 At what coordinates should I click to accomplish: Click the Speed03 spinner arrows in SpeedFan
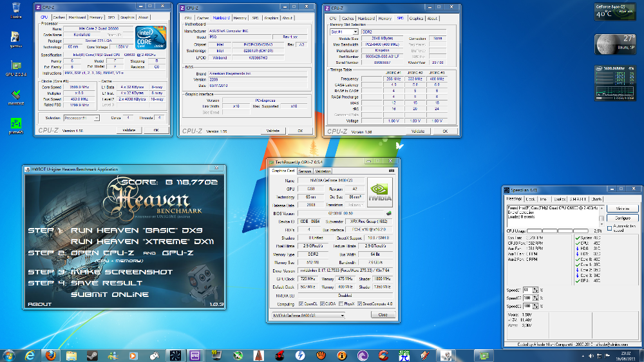tap(536, 306)
